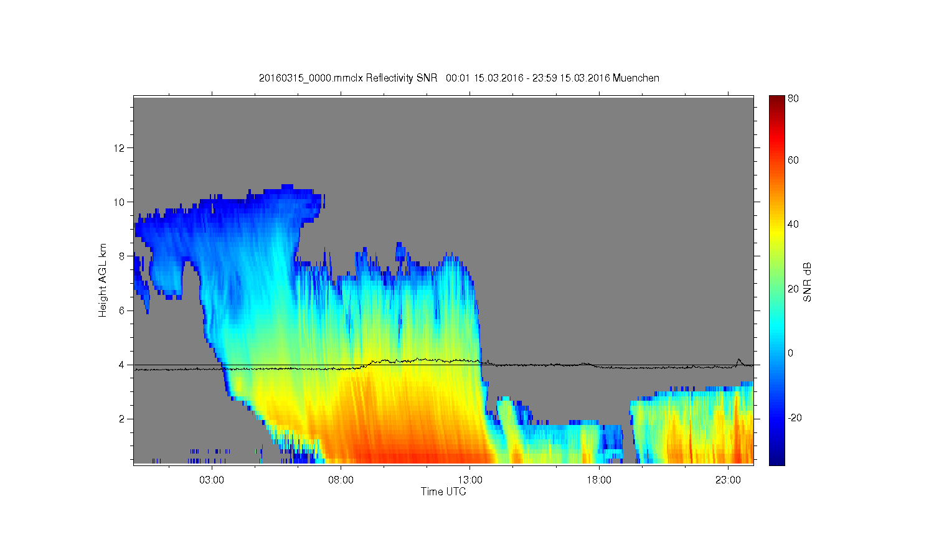Image resolution: width=934 pixels, height=560 pixels.
Task: Click the dark blue bottom of colorbar
Action: [x=776, y=459]
